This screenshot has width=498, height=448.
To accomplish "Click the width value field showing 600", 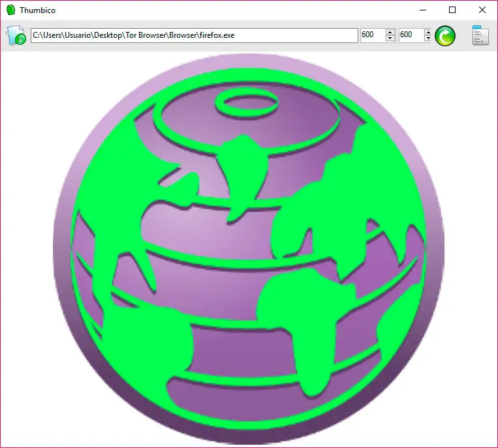I will [x=373, y=35].
